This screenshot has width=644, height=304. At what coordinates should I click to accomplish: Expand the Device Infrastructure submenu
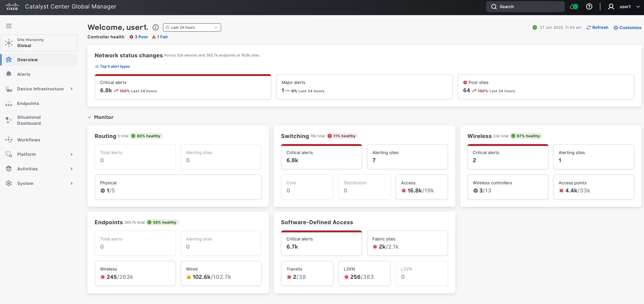(71, 89)
